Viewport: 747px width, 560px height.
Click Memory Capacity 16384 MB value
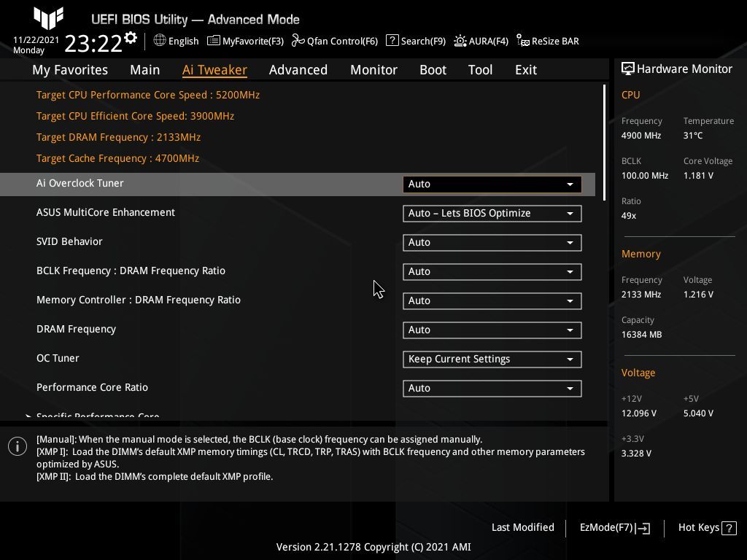tap(642, 335)
